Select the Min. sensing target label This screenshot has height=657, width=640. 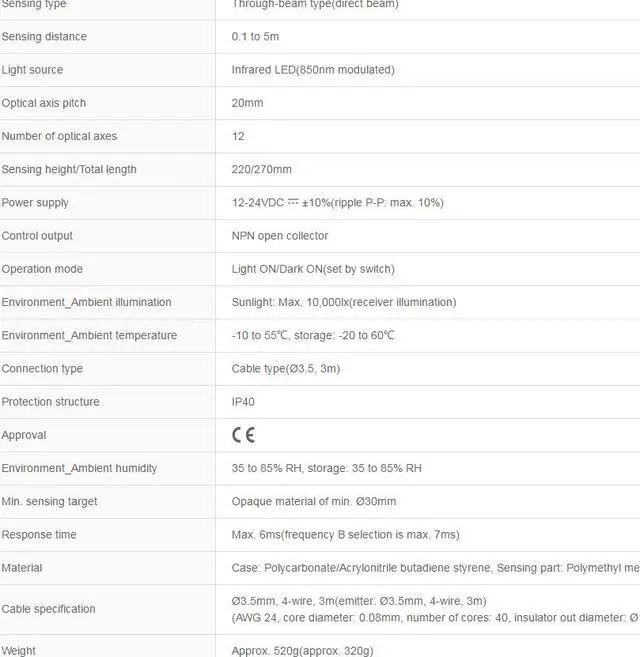point(49,502)
